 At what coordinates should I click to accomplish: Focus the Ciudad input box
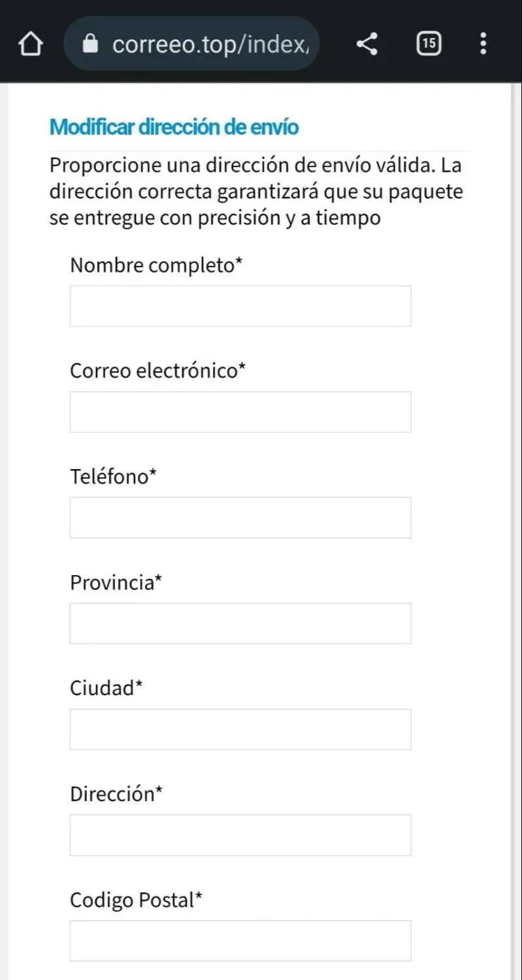click(x=240, y=729)
